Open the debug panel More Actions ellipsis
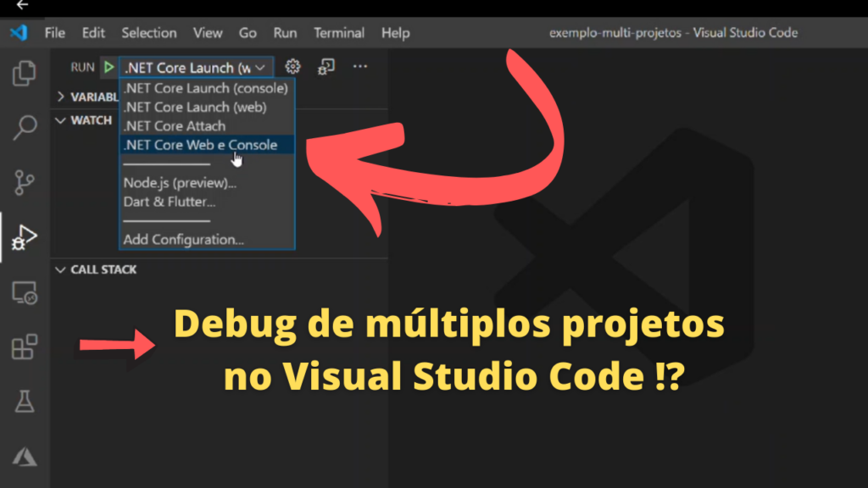The height and width of the screenshot is (488, 868). click(x=359, y=66)
